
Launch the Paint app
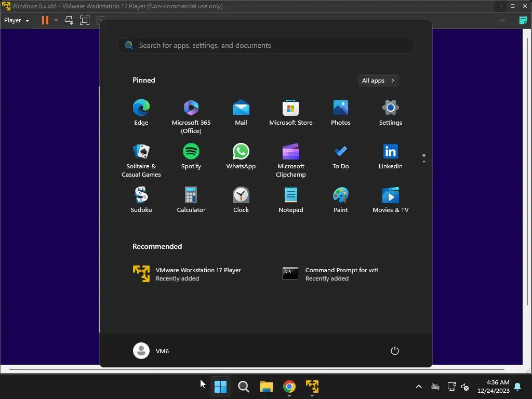click(341, 200)
